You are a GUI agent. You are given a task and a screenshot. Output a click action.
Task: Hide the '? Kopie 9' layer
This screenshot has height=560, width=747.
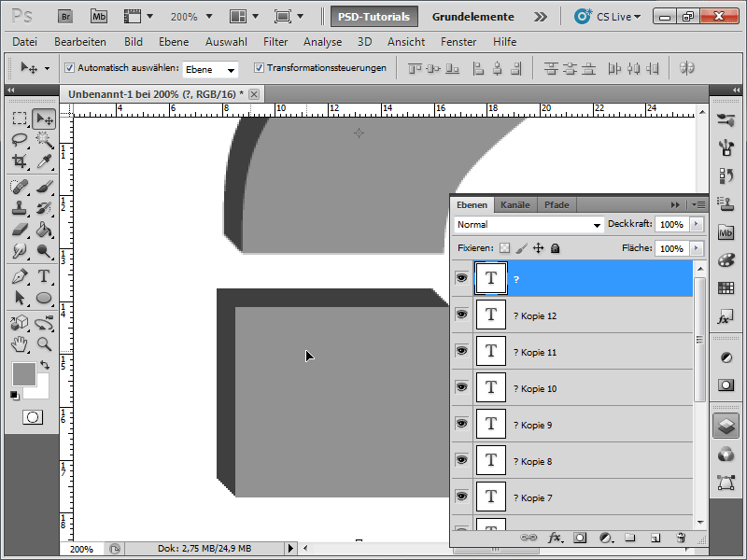461,424
